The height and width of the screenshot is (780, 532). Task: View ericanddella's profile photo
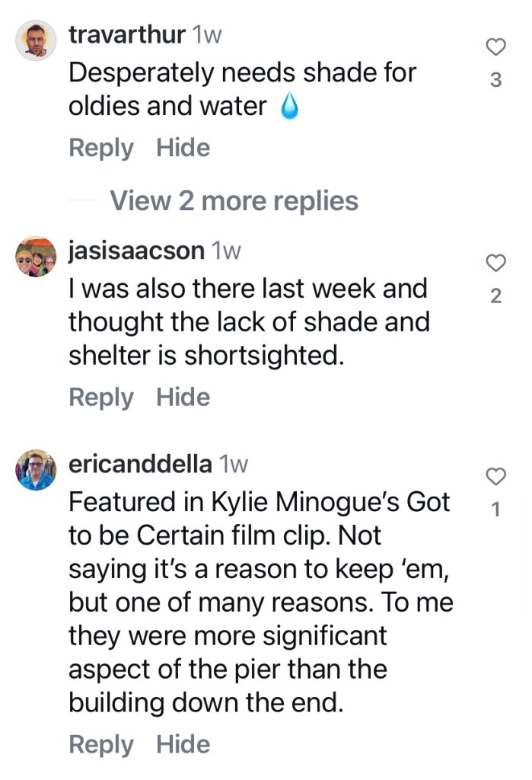(x=36, y=469)
